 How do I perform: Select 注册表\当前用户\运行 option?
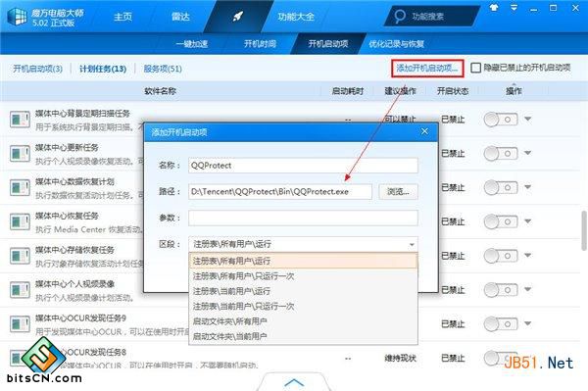coord(303,291)
